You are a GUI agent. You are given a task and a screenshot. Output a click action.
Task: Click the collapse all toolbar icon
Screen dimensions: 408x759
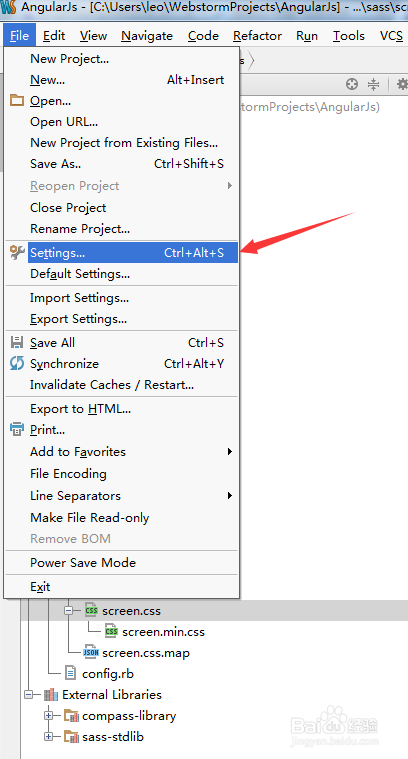click(x=373, y=85)
